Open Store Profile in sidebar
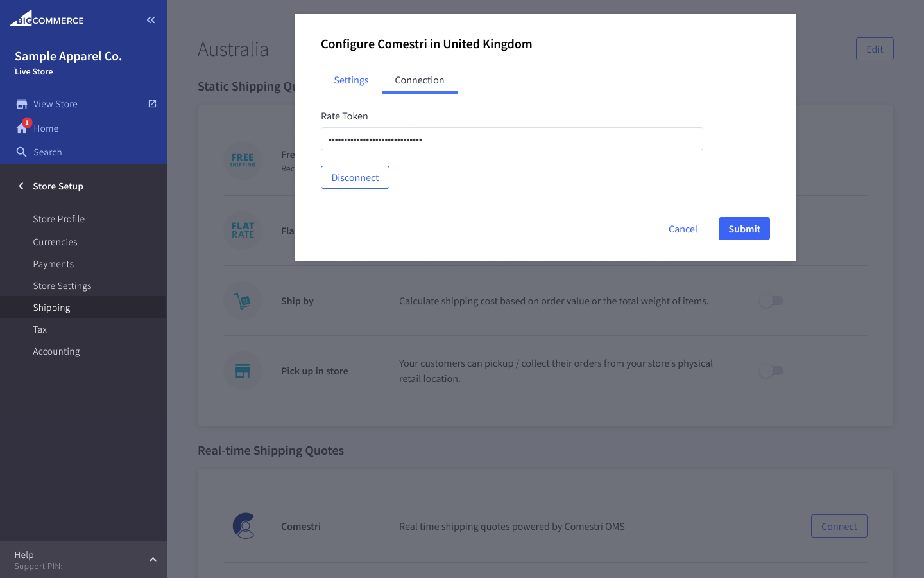 59,219
